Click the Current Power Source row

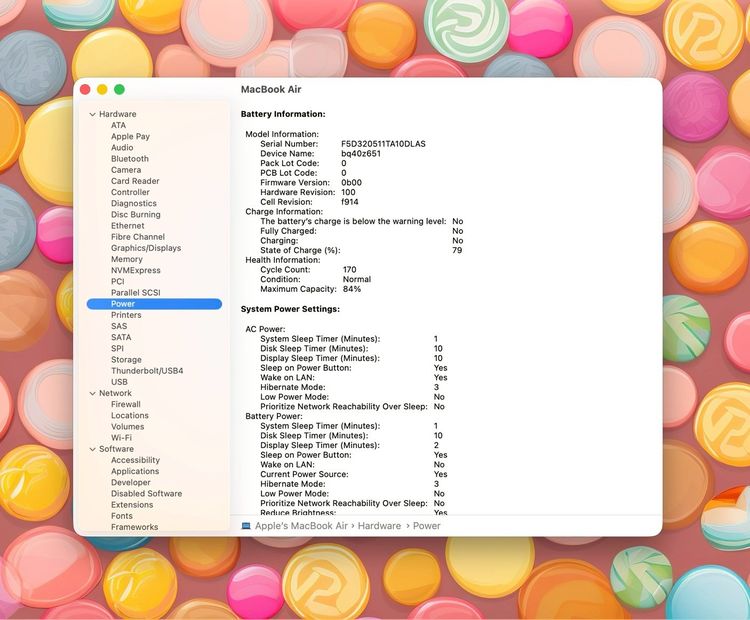pyautogui.click(x=354, y=475)
